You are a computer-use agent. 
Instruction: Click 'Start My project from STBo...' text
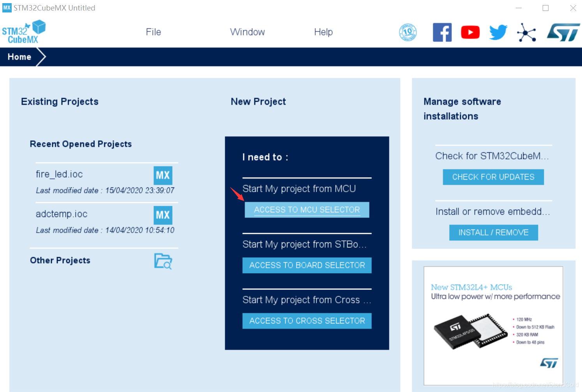304,244
